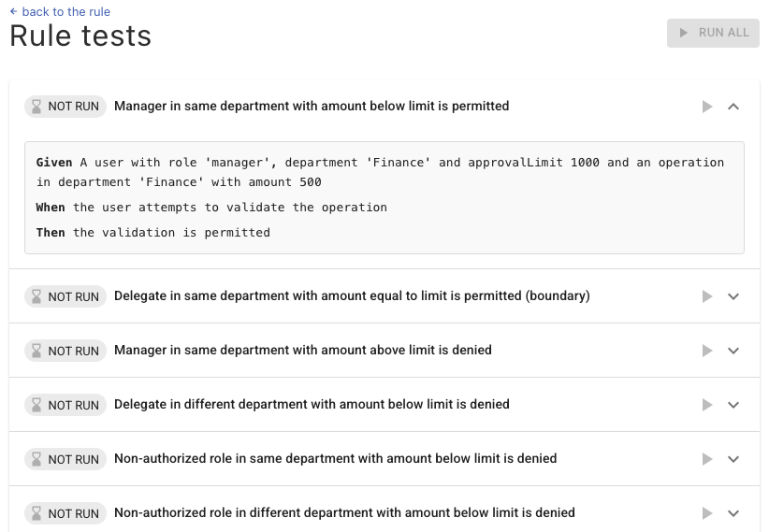Expand non-authorized role same department test

point(733,459)
